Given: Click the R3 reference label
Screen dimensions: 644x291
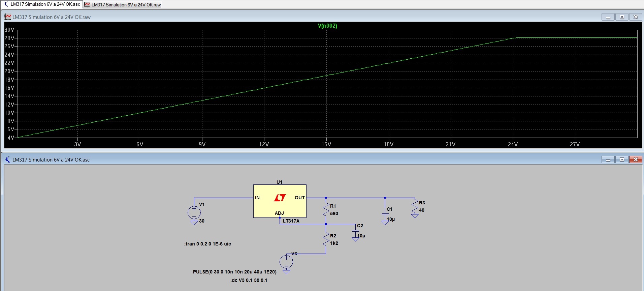Looking at the screenshot, I should click(422, 203).
